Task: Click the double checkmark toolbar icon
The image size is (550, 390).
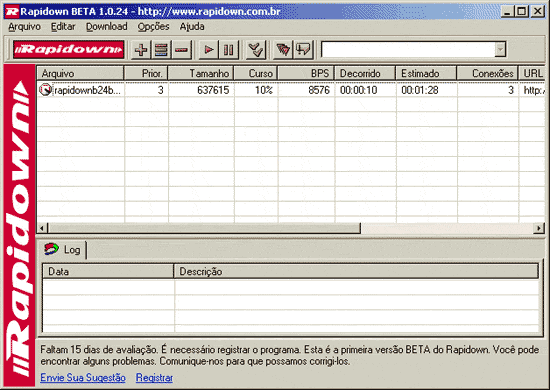Action: coord(256,49)
